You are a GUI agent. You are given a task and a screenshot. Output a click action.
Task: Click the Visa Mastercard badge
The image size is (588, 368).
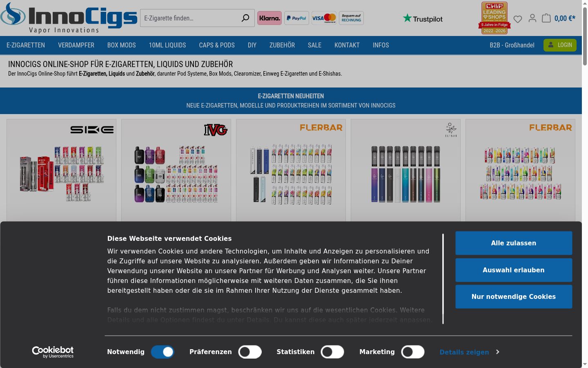click(324, 18)
